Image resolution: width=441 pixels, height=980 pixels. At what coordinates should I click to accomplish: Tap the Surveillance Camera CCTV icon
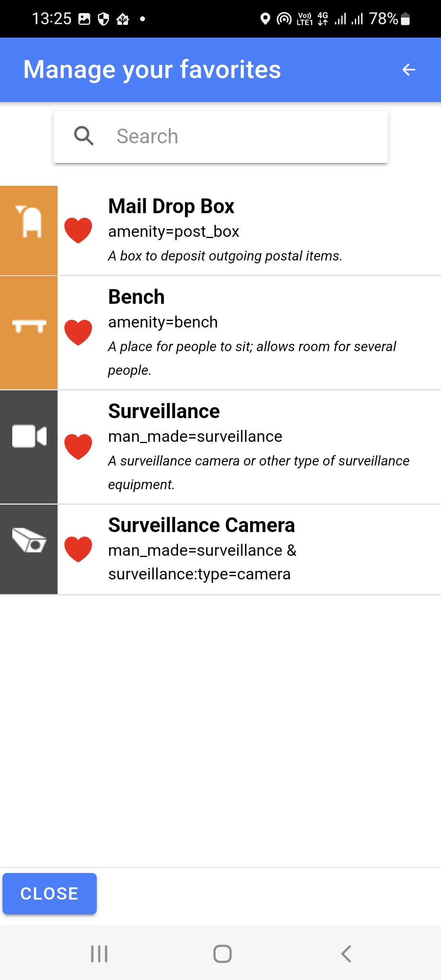click(x=29, y=540)
